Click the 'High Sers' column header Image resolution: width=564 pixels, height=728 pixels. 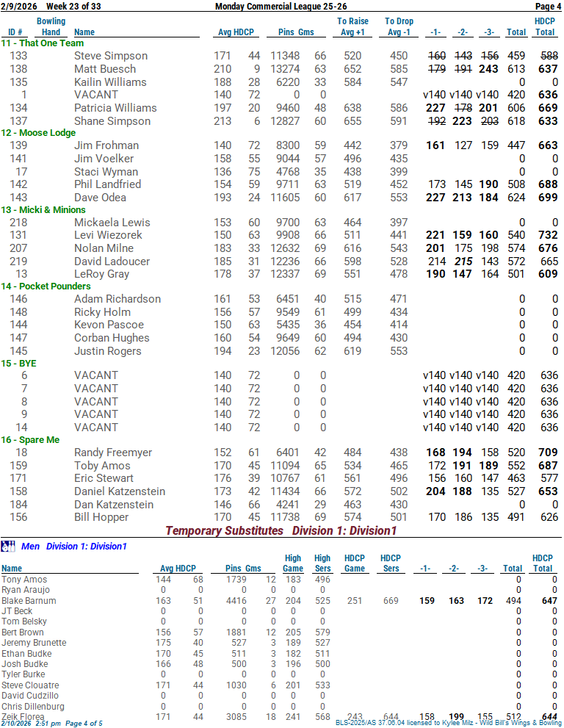pyautogui.click(x=322, y=563)
